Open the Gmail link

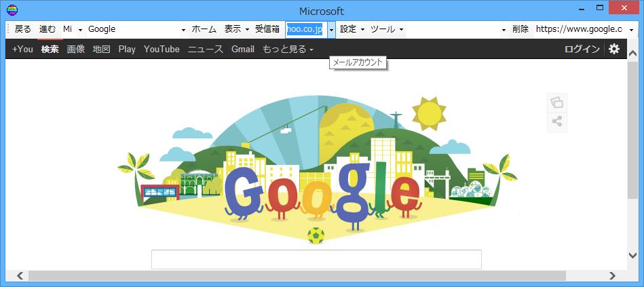243,50
